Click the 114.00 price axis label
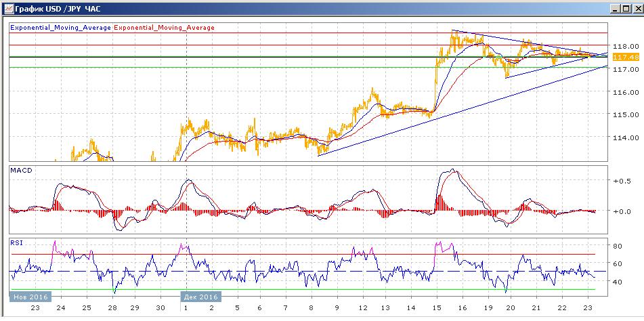 (x=622, y=138)
